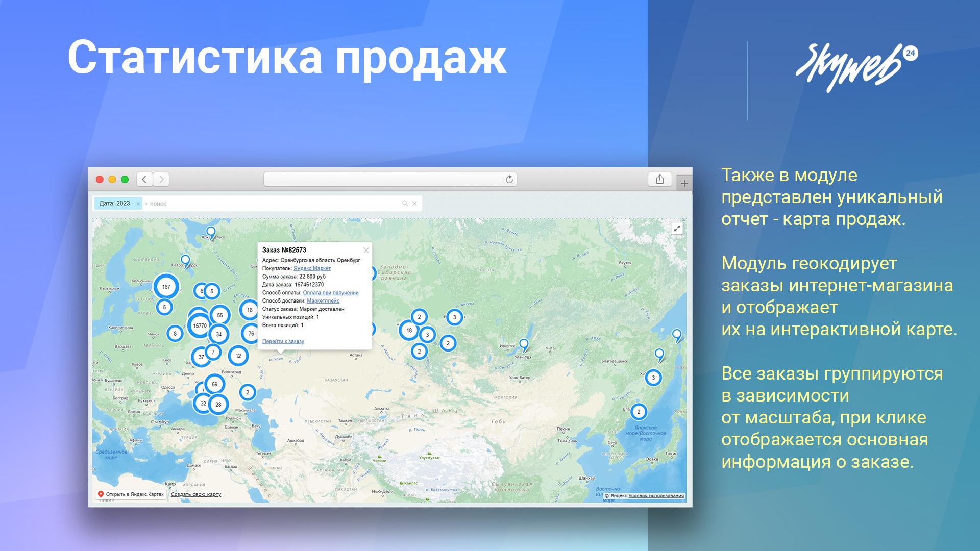The image size is (980, 551).
Task: Click the order pin near Иркутск
Action: [x=524, y=345]
